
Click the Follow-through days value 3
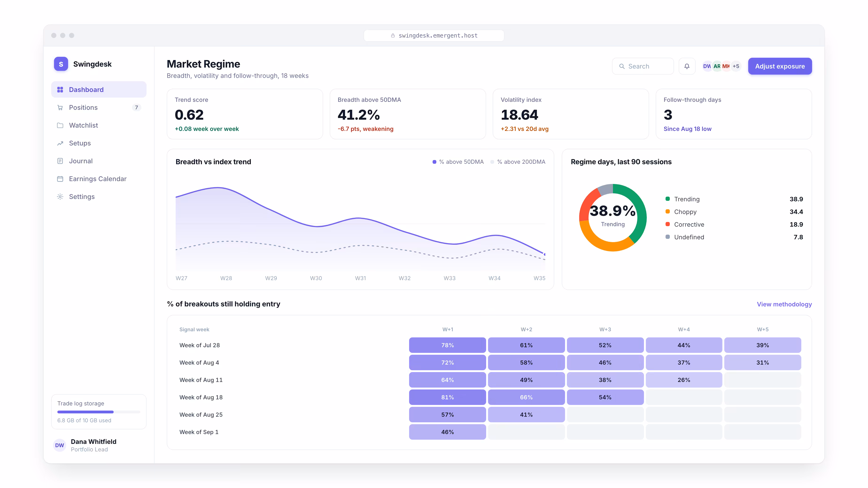pos(668,115)
